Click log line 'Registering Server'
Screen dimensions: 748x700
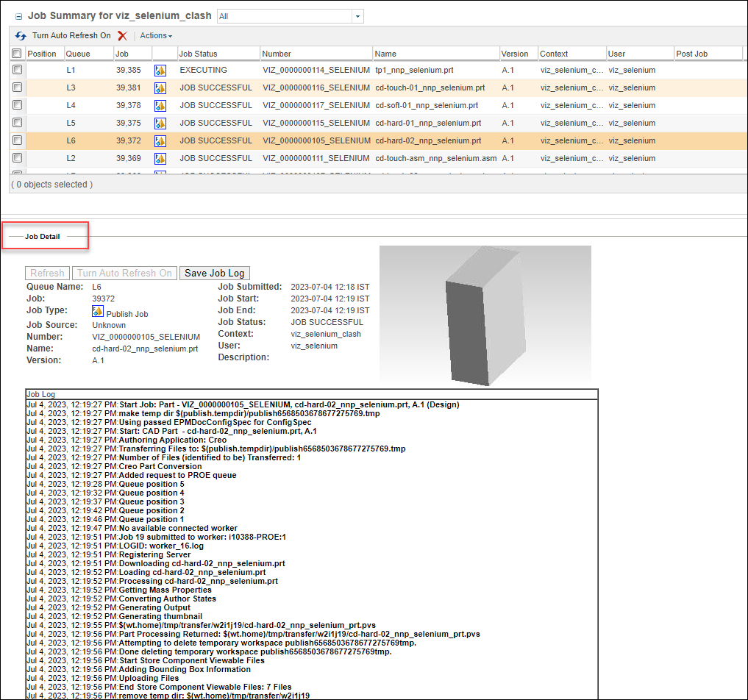coord(154,554)
